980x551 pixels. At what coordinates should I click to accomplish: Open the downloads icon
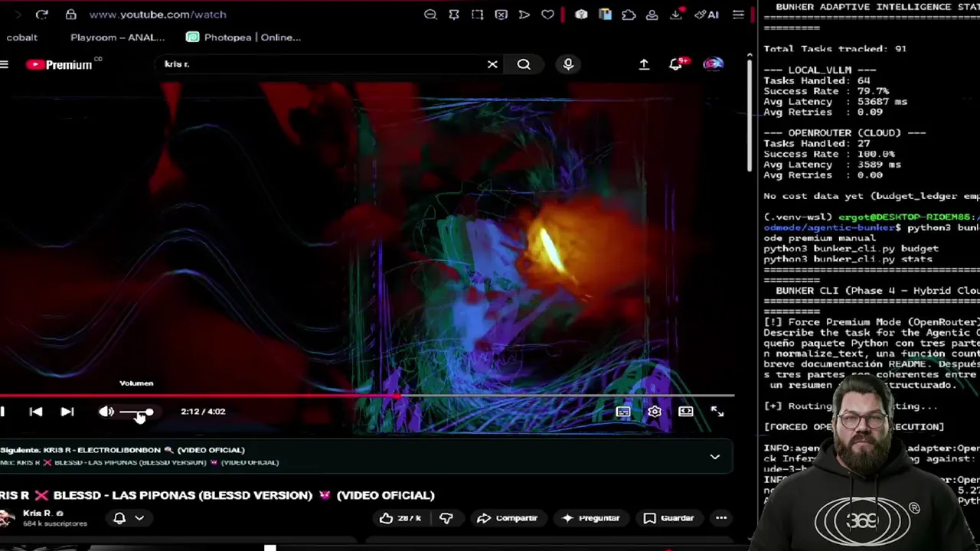[x=676, y=14]
